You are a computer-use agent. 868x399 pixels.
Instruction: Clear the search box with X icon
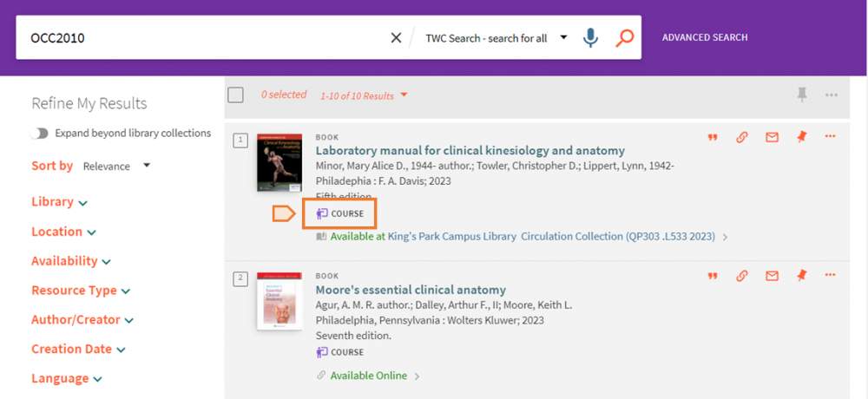[x=396, y=37]
